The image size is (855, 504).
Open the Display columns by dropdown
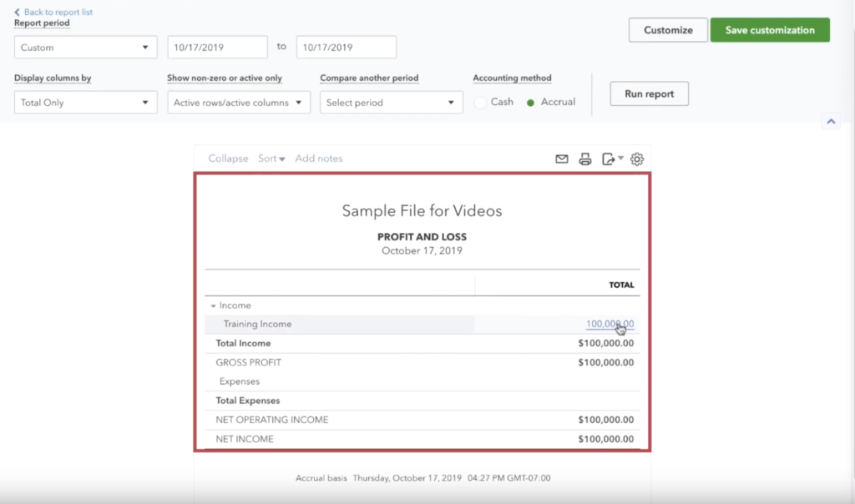[85, 103]
